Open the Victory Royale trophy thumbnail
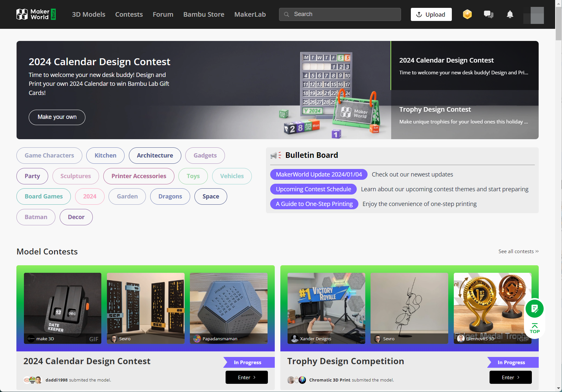 tap(326, 308)
